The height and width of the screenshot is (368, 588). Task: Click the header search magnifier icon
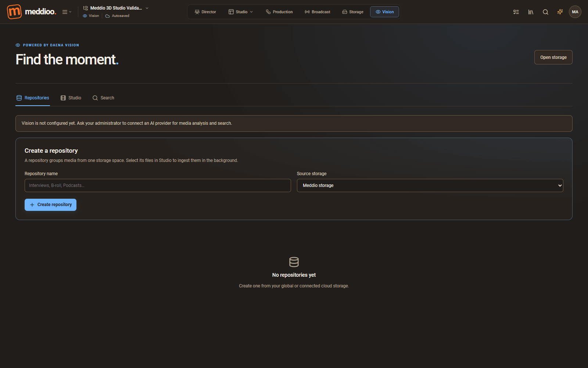[x=545, y=12]
